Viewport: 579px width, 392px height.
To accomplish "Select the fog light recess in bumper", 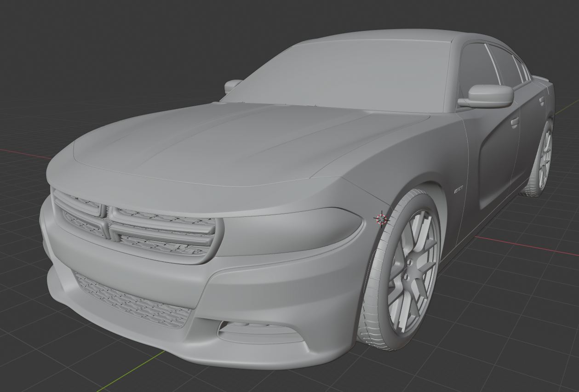I will pyautogui.click(x=261, y=332).
